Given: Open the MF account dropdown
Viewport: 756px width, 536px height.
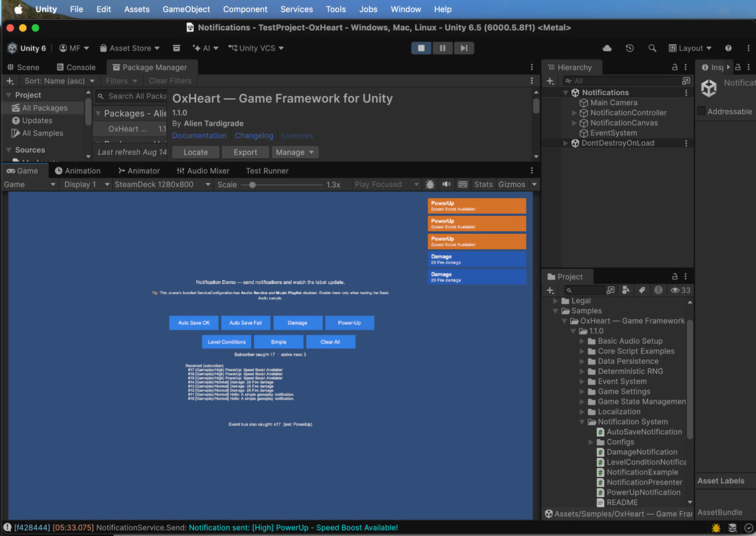Looking at the screenshot, I should tap(74, 48).
